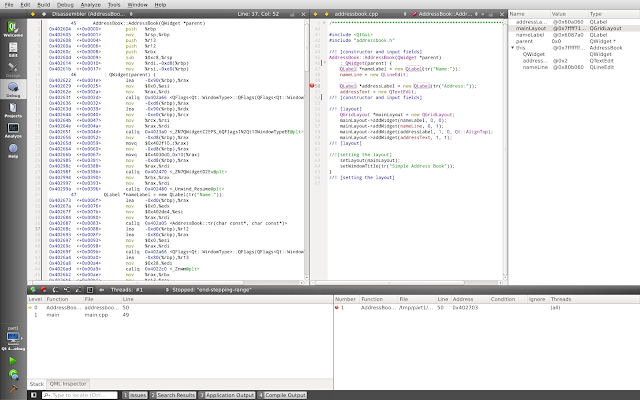Click the Function column header in Breakpoints

378,299
